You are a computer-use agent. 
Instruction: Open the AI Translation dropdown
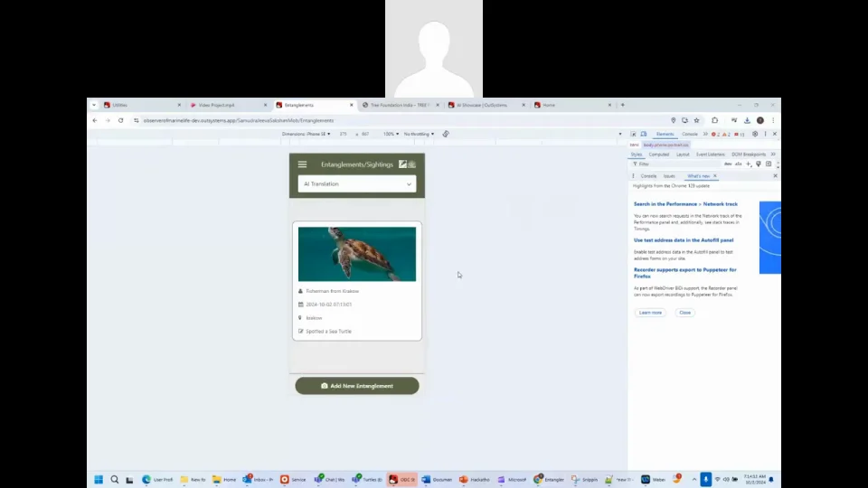(357, 183)
